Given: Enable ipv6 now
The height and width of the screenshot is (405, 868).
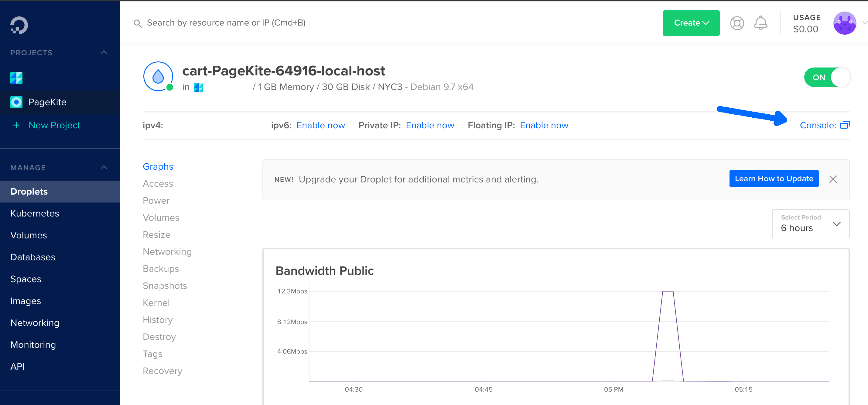Looking at the screenshot, I should [x=320, y=126].
